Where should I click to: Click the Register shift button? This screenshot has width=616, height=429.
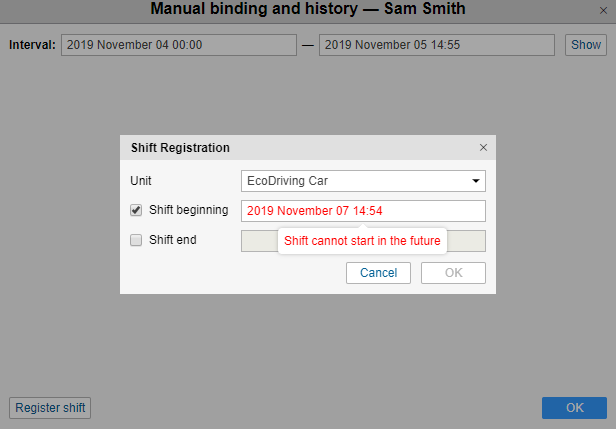tap(50, 408)
